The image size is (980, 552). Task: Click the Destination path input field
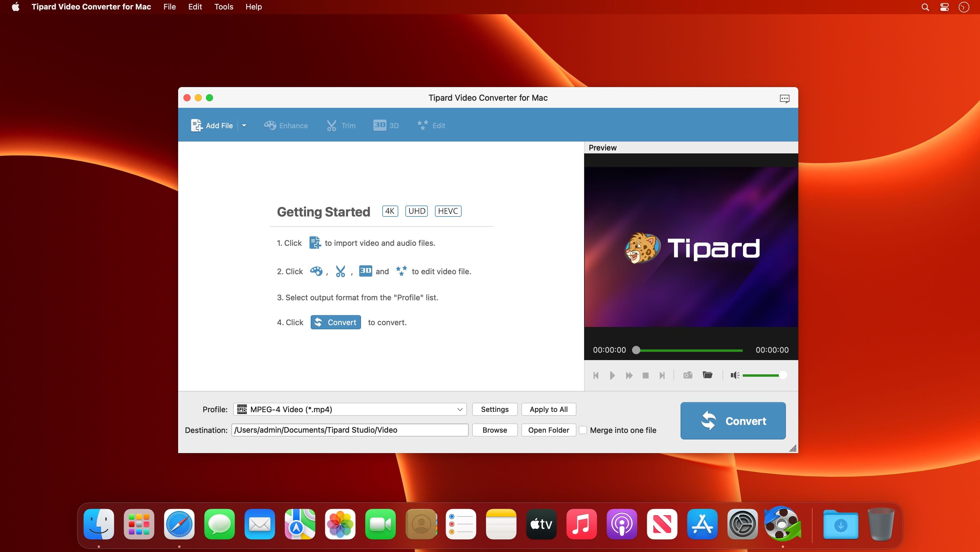point(350,430)
